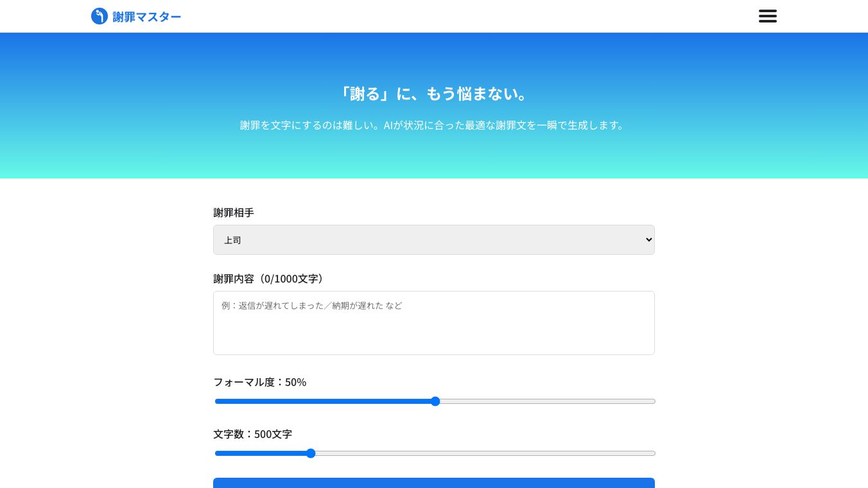Click the 謝罪マスター bowing logo icon

(100, 16)
